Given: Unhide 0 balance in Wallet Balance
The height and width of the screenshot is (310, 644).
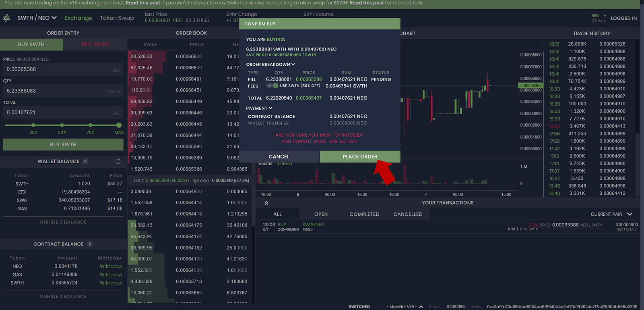Looking at the screenshot, I should click(x=63, y=222).
